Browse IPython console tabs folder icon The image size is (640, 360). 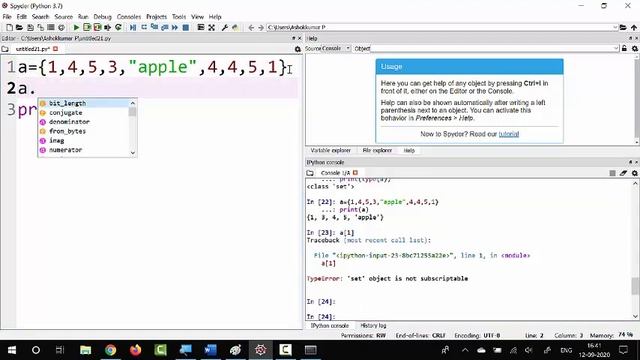click(x=310, y=173)
